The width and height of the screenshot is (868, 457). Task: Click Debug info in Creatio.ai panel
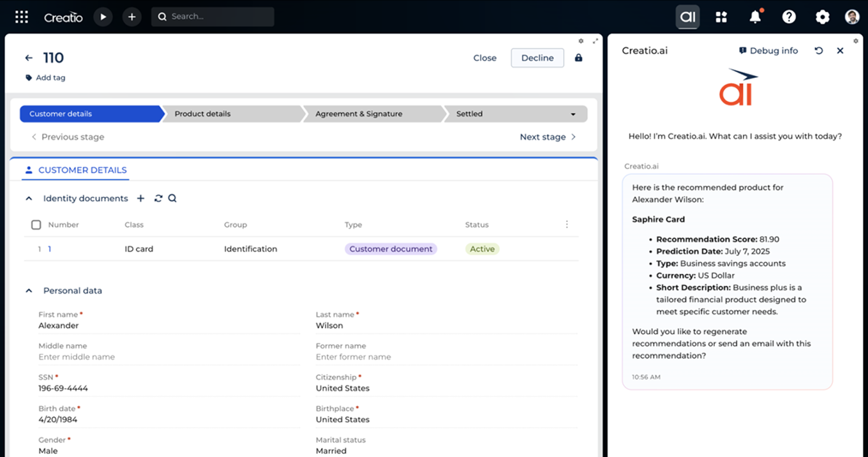point(768,50)
